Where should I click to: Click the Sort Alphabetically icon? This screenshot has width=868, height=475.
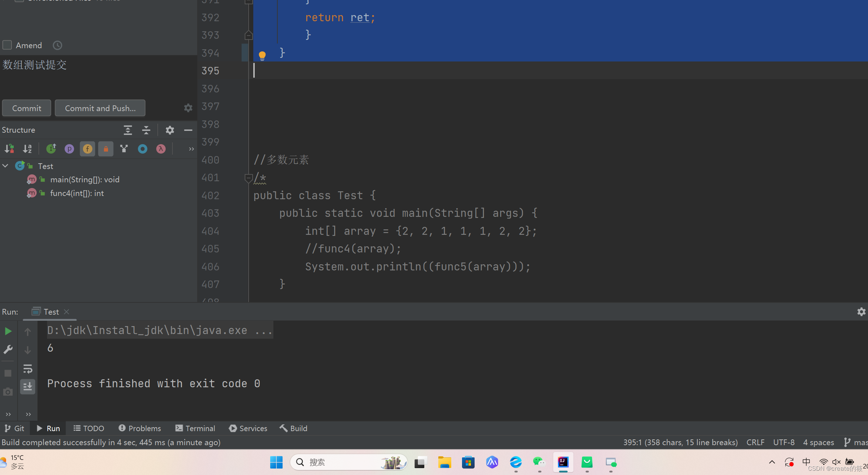click(27, 149)
